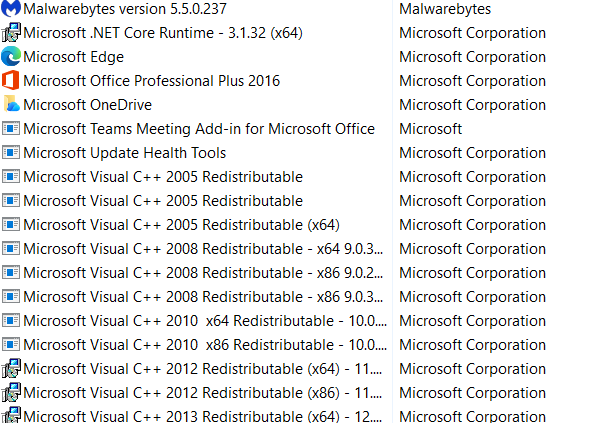Click the Microsoft OneDrive cloud icon
The height and width of the screenshot is (423, 590).
tap(11, 104)
